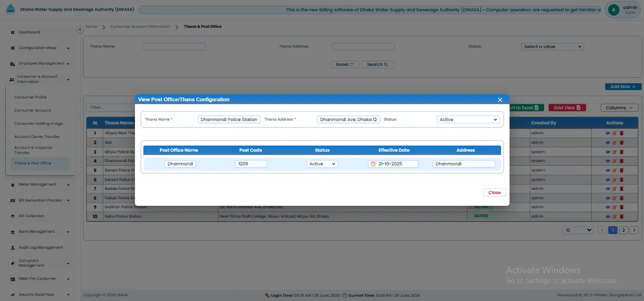Screen dimensions: 644x301
Task: Click the Search button
Action: coord(377,64)
